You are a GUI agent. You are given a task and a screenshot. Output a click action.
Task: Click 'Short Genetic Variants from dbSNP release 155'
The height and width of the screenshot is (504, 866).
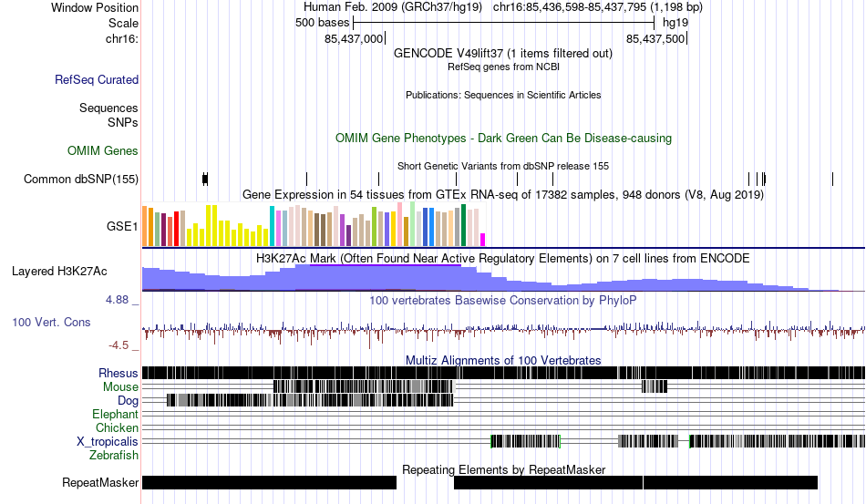[x=503, y=166]
